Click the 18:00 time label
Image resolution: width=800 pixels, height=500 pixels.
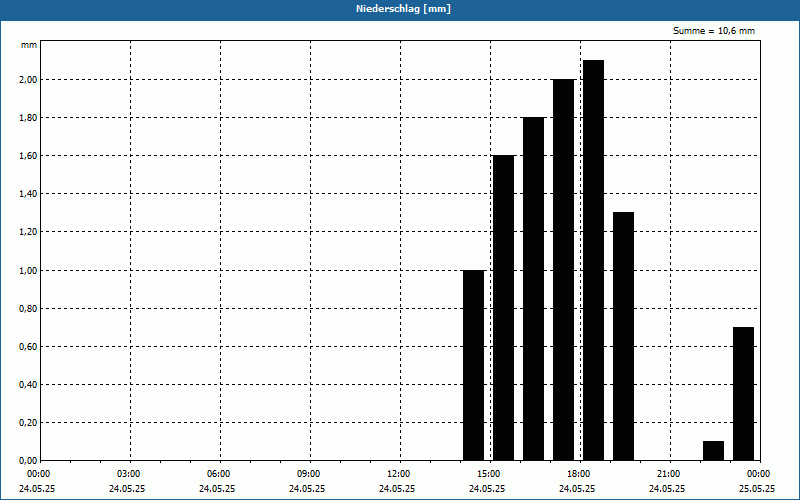pyautogui.click(x=579, y=474)
